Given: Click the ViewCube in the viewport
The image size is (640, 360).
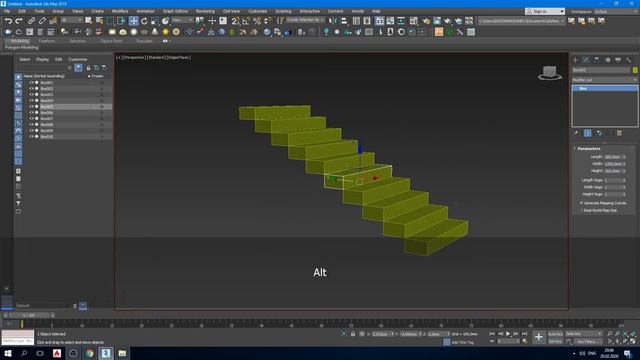Looking at the screenshot, I should click(x=550, y=73).
